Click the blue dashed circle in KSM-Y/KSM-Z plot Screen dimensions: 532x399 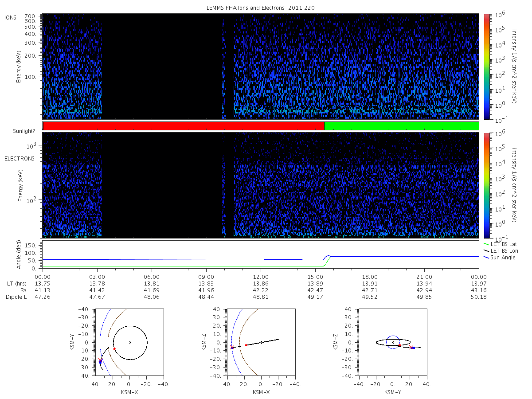393,342
